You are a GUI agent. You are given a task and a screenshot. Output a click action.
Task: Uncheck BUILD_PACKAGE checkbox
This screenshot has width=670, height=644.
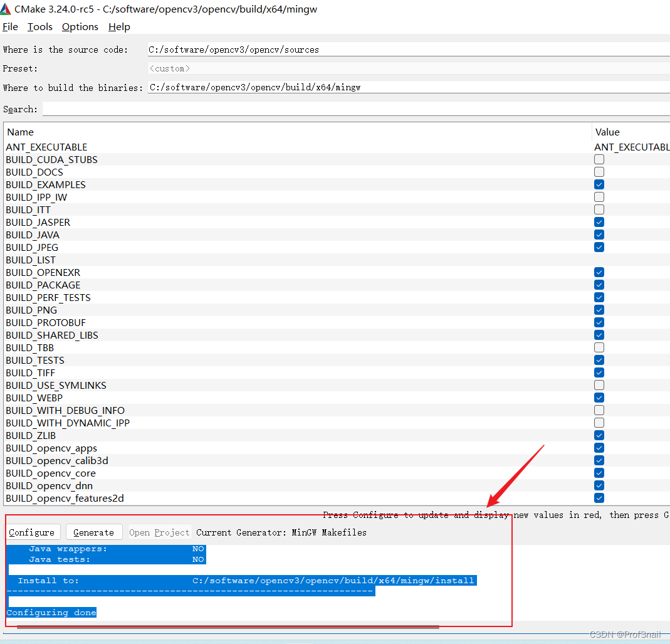(599, 285)
